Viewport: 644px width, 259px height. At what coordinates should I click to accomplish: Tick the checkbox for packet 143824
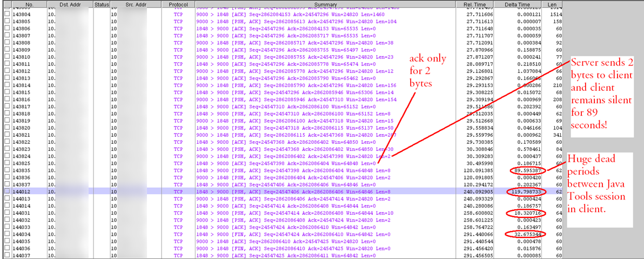pos(6,157)
